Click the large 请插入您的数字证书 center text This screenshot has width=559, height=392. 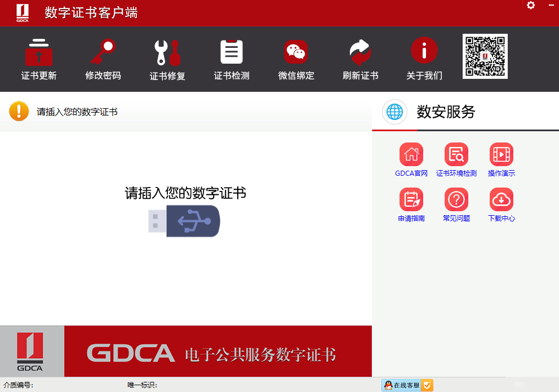185,193
